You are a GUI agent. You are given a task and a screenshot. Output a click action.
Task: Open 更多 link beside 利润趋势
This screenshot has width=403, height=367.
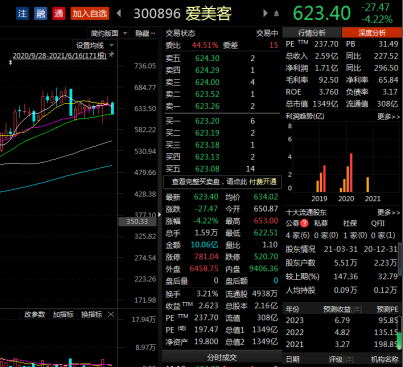click(x=388, y=117)
